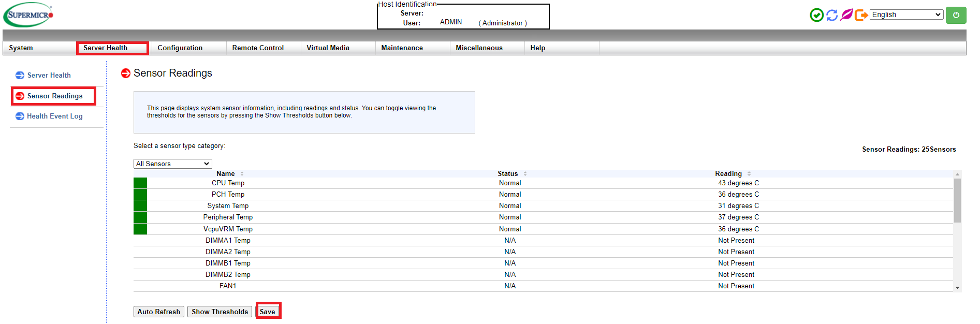Click the Show Thresholds button

[x=220, y=312]
